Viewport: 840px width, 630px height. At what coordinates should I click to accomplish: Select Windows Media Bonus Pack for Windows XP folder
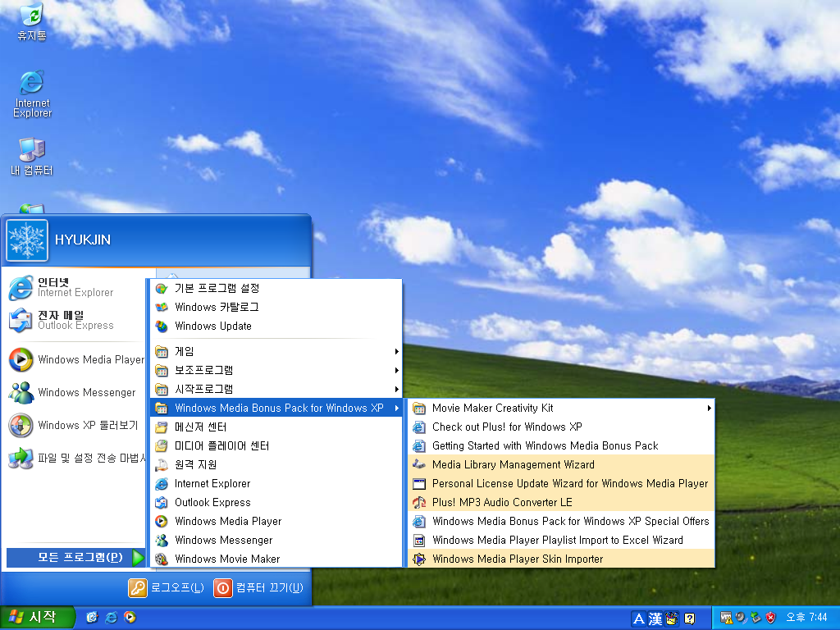point(276,409)
